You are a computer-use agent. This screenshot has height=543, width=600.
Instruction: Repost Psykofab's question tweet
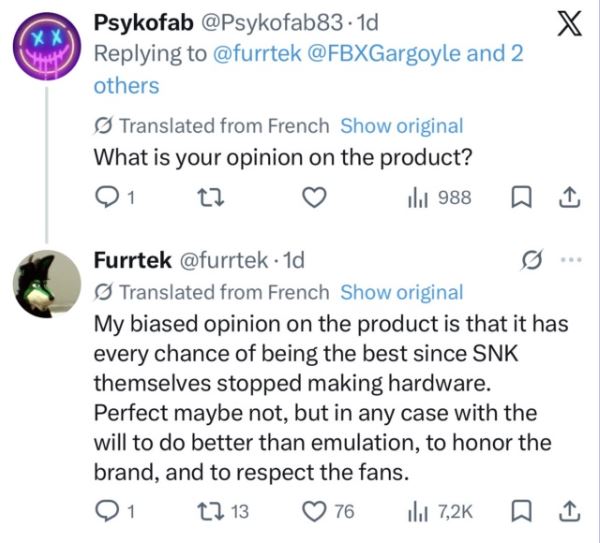point(203,198)
